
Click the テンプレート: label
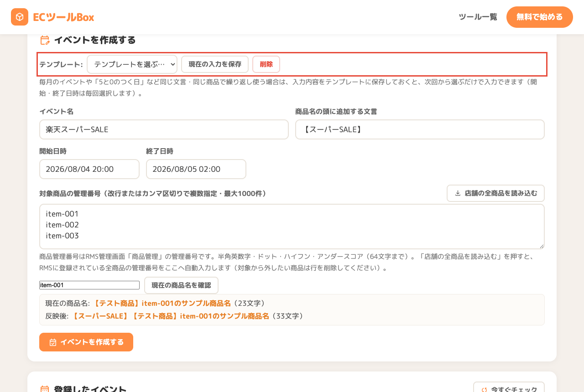61,64
